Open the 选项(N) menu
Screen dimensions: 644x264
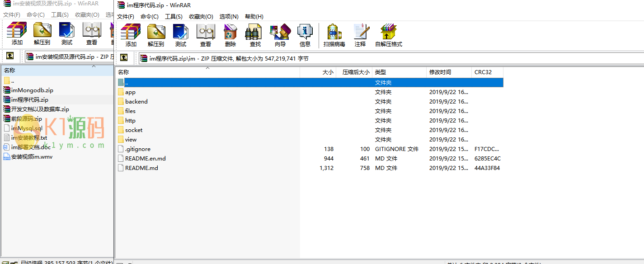pyautogui.click(x=229, y=17)
